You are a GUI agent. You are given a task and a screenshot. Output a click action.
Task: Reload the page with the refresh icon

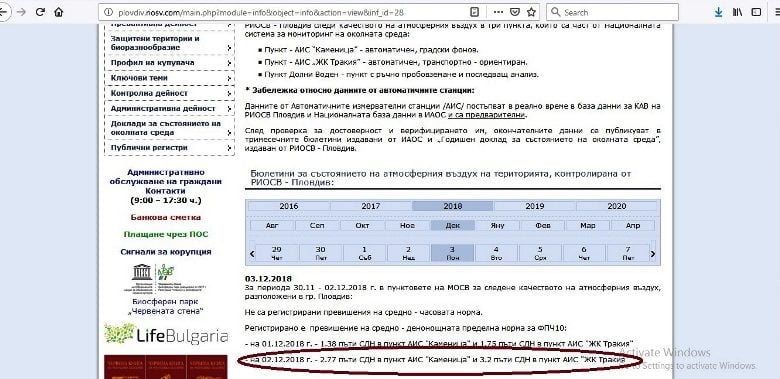[x=40, y=12]
